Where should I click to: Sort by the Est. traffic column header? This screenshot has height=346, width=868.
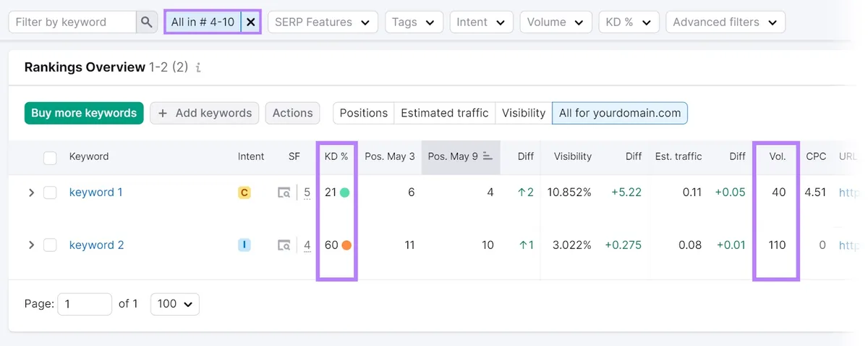click(678, 156)
